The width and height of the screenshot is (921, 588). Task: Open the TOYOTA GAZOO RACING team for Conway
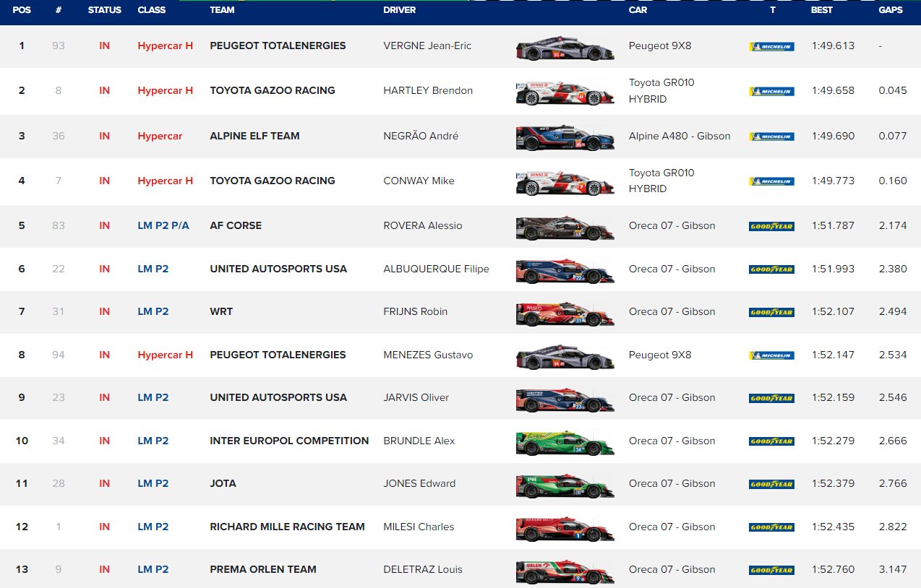click(273, 181)
